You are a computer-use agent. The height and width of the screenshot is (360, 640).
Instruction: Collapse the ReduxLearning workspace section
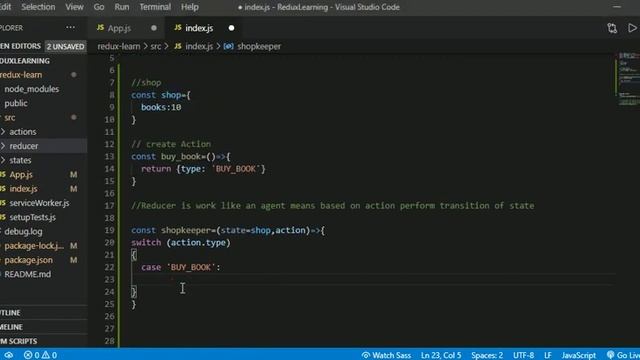point(25,61)
